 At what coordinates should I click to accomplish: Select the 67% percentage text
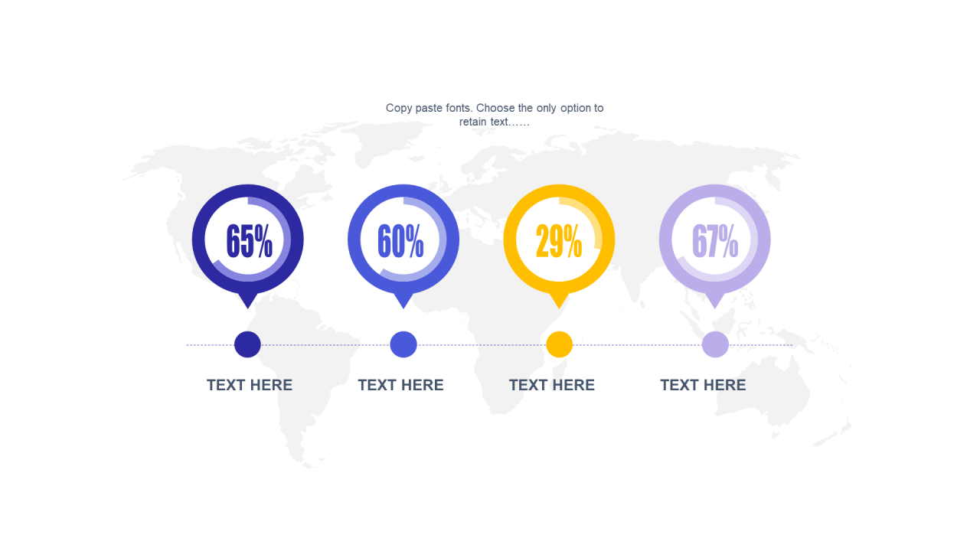pyautogui.click(x=715, y=241)
